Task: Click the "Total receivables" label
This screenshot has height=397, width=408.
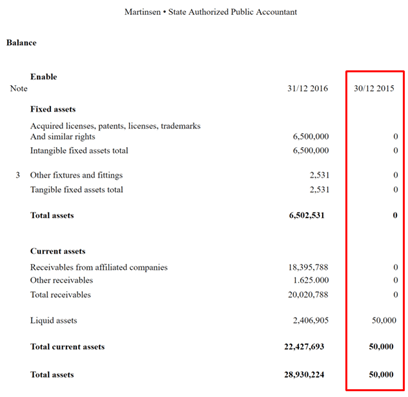Action: tap(61, 295)
